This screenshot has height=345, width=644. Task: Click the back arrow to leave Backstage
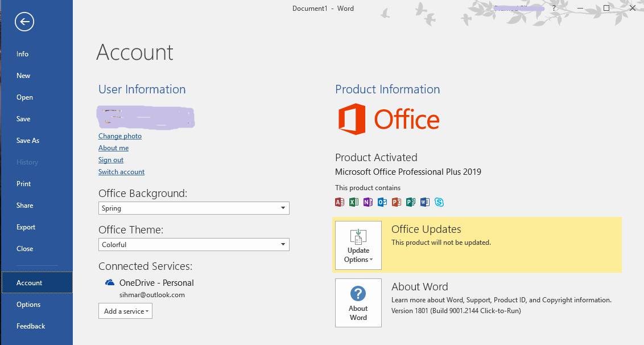coord(24,22)
